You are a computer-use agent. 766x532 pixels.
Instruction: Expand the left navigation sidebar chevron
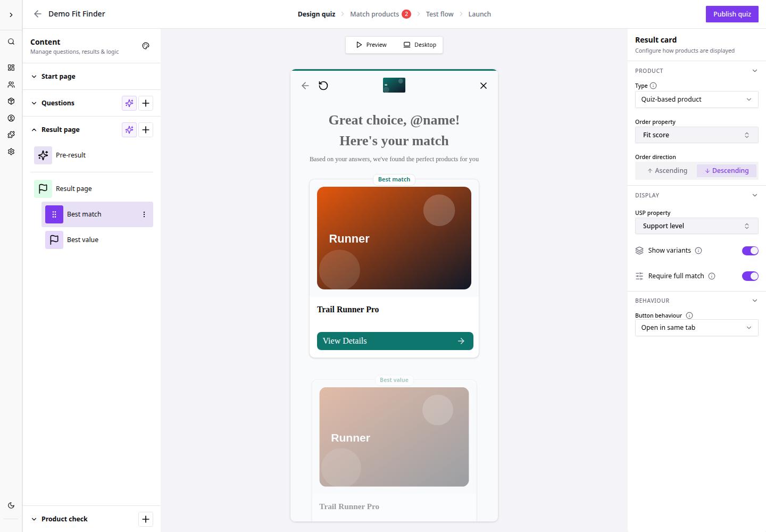11,15
